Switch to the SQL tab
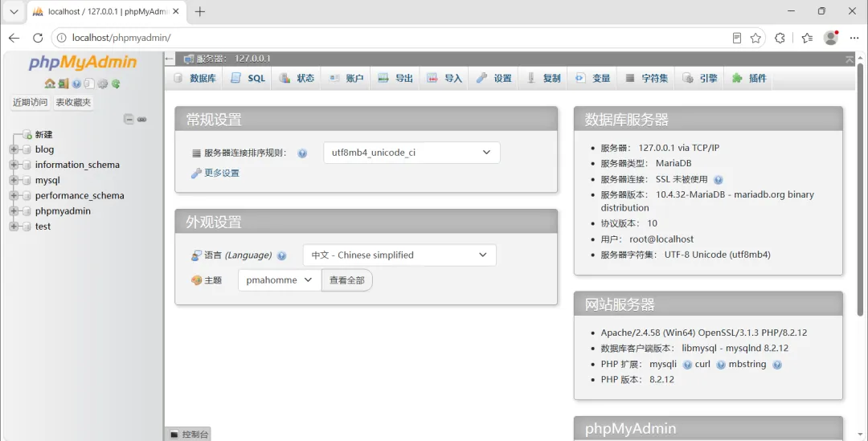The image size is (868, 441). (x=248, y=78)
